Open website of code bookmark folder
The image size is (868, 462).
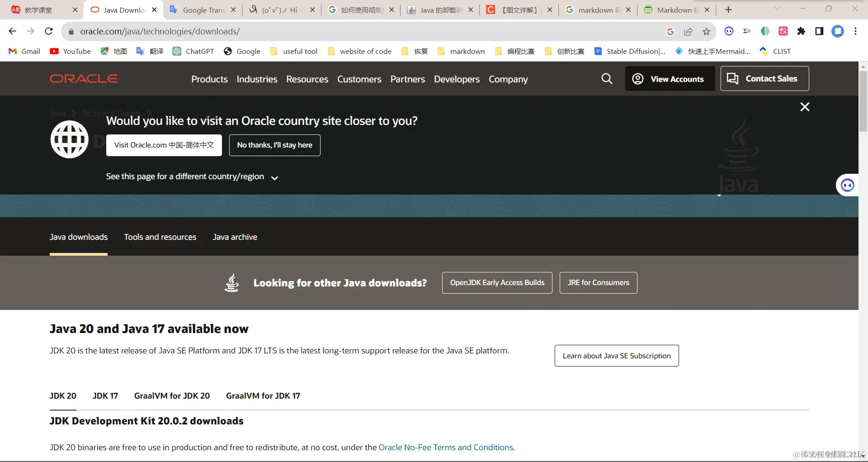pyautogui.click(x=359, y=51)
